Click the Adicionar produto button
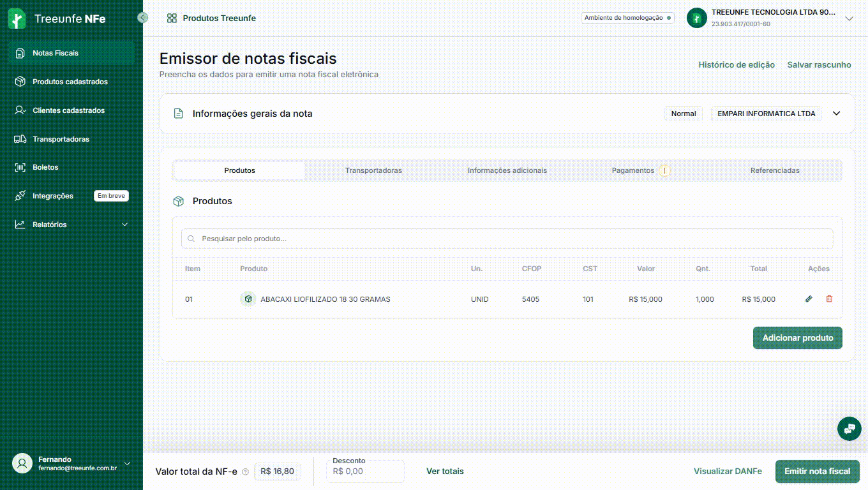The height and width of the screenshot is (490, 868). (797, 338)
